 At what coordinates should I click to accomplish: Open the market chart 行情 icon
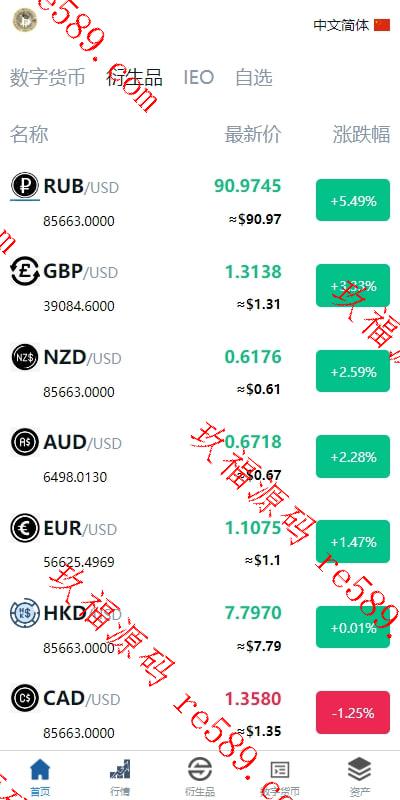click(x=120, y=769)
